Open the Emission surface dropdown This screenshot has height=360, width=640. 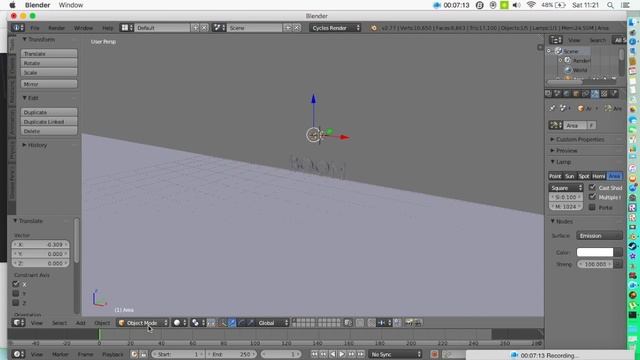pyautogui.click(x=600, y=236)
